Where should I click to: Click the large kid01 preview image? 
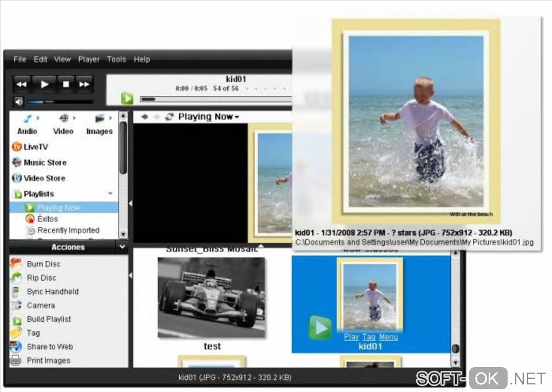tap(416, 121)
